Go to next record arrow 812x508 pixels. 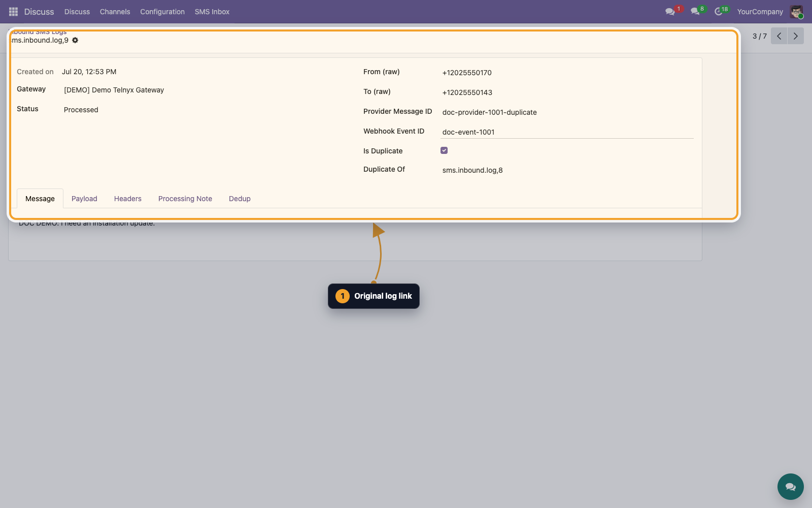click(796, 36)
